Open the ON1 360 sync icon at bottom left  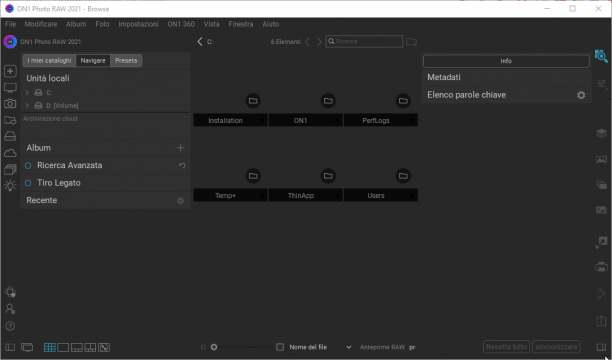[x=10, y=292]
